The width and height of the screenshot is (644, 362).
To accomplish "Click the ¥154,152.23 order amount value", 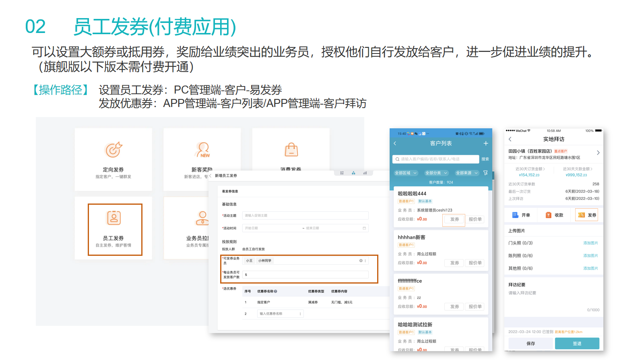I will pos(529,175).
